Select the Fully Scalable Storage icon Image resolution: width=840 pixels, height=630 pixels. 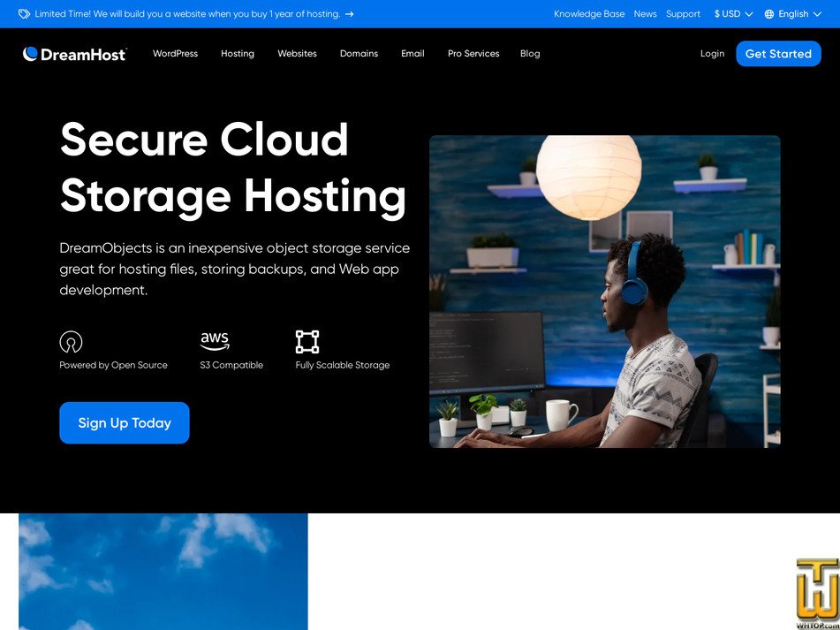pos(306,342)
